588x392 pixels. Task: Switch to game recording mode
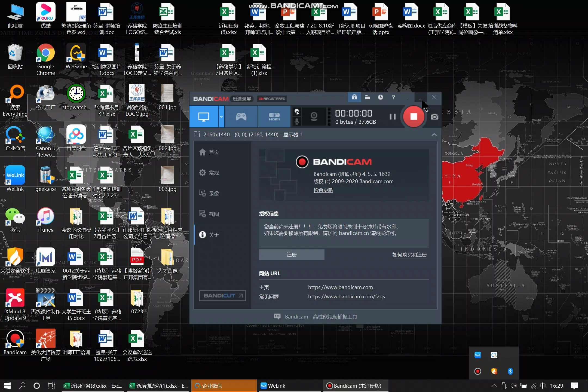(x=241, y=117)
